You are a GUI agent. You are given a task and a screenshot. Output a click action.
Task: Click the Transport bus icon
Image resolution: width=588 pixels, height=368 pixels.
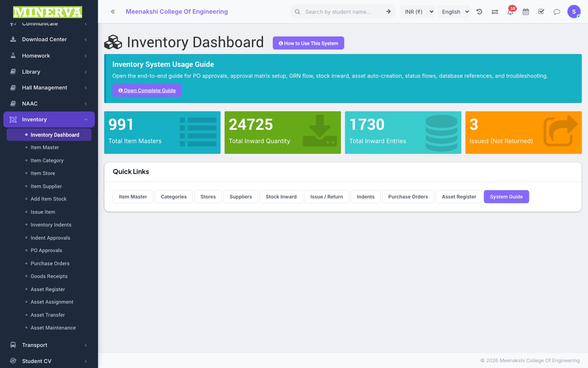click(13, 345)
